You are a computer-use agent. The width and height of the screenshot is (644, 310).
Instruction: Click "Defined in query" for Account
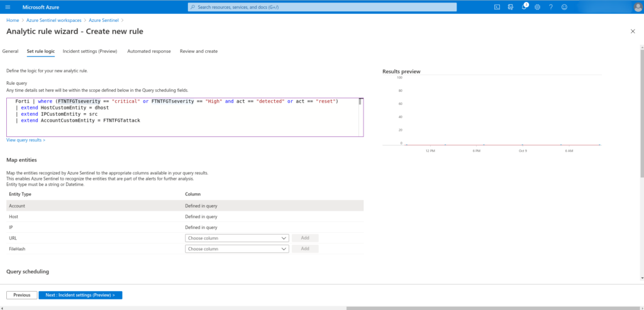[x=201, y=206]
